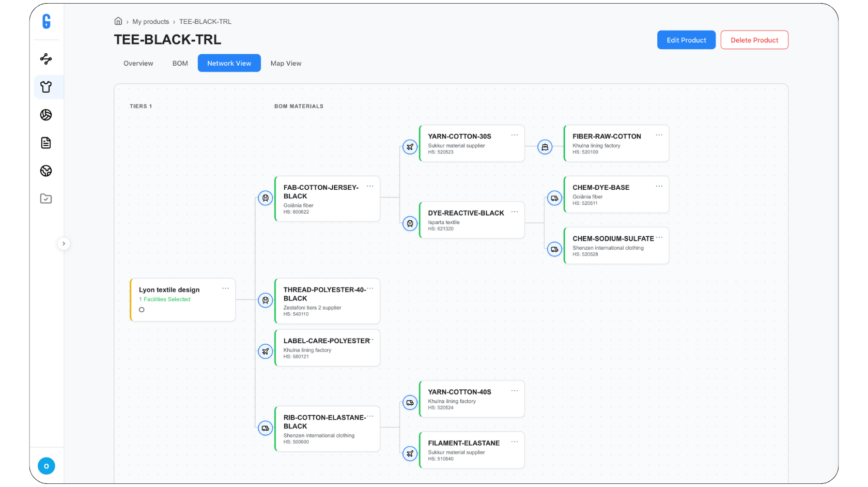Viewport: 868px width, 487px height.
Task: Switch to the BOM tab
Action: (180, 63)
